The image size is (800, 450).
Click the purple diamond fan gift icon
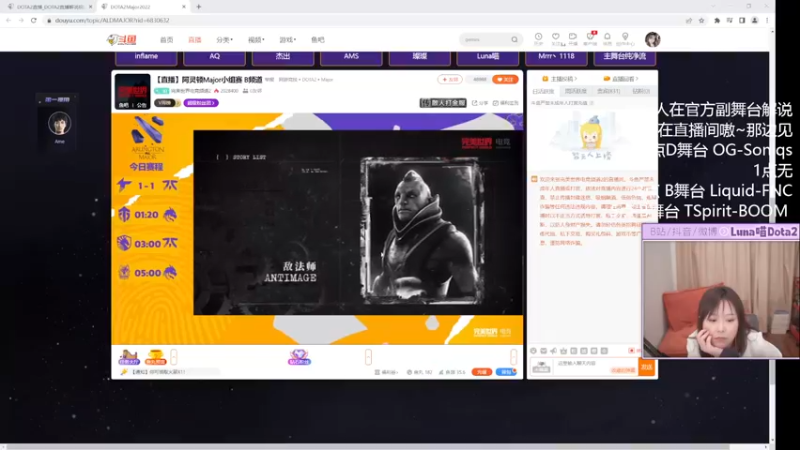point(299,357)
